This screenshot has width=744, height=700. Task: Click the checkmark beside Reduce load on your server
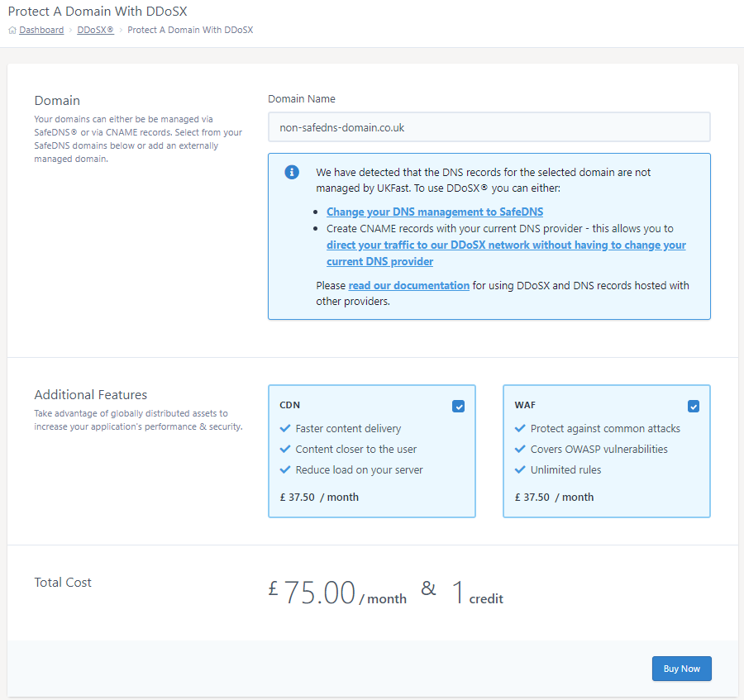[286, 470]
